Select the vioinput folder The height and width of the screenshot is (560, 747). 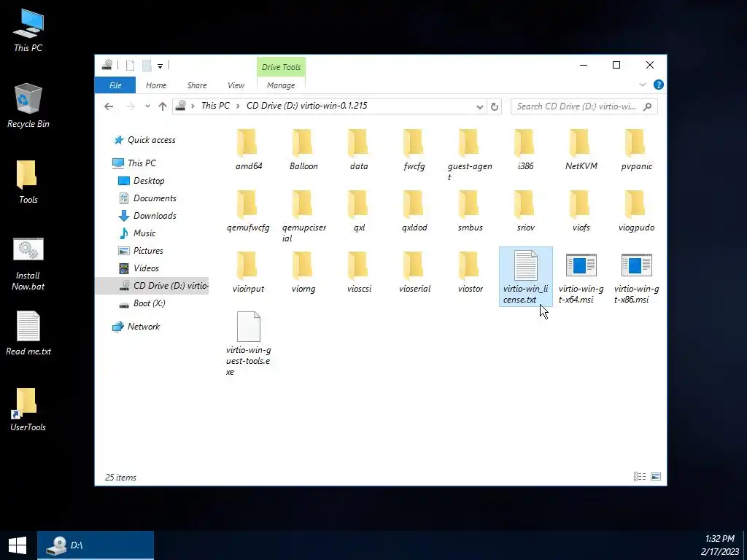pos(248,272)
